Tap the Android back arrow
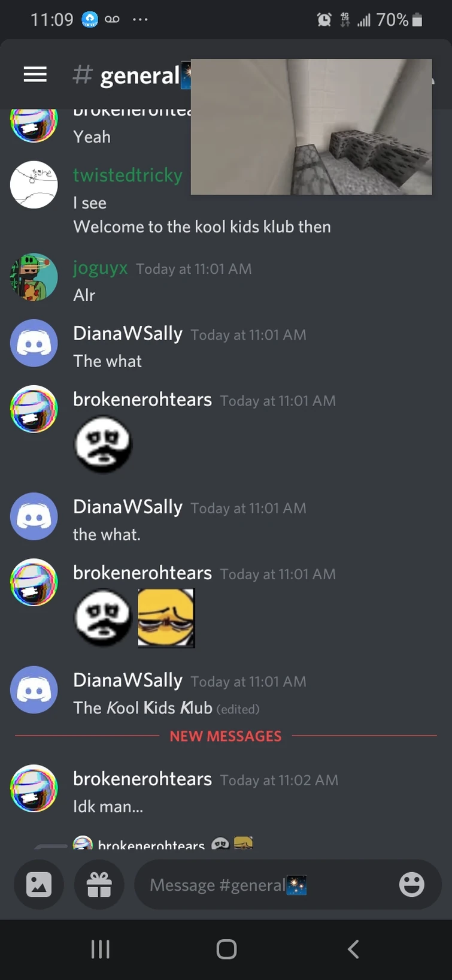452x980 pixels. 353,949
